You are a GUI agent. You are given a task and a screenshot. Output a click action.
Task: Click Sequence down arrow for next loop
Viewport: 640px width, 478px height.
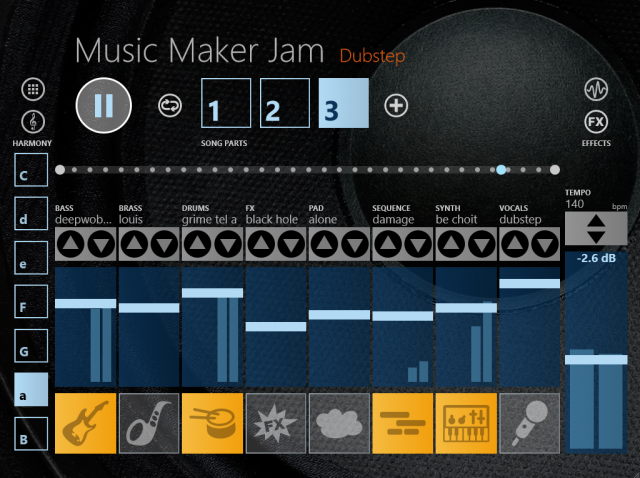[x=418, y=244]
